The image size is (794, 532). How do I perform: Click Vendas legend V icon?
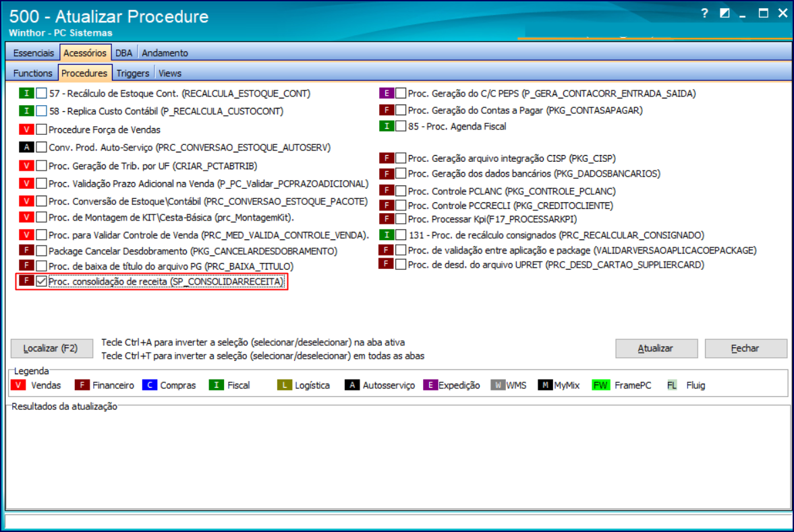18,385
